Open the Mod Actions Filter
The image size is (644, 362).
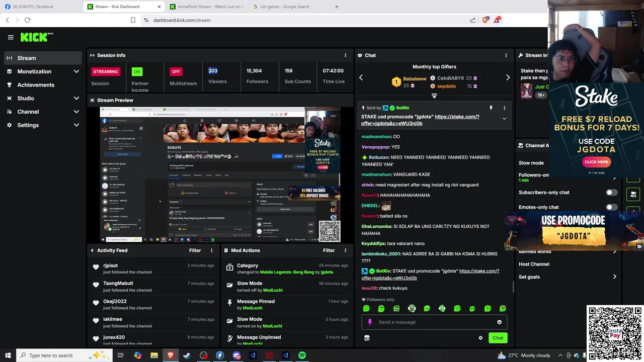point(329,250)
